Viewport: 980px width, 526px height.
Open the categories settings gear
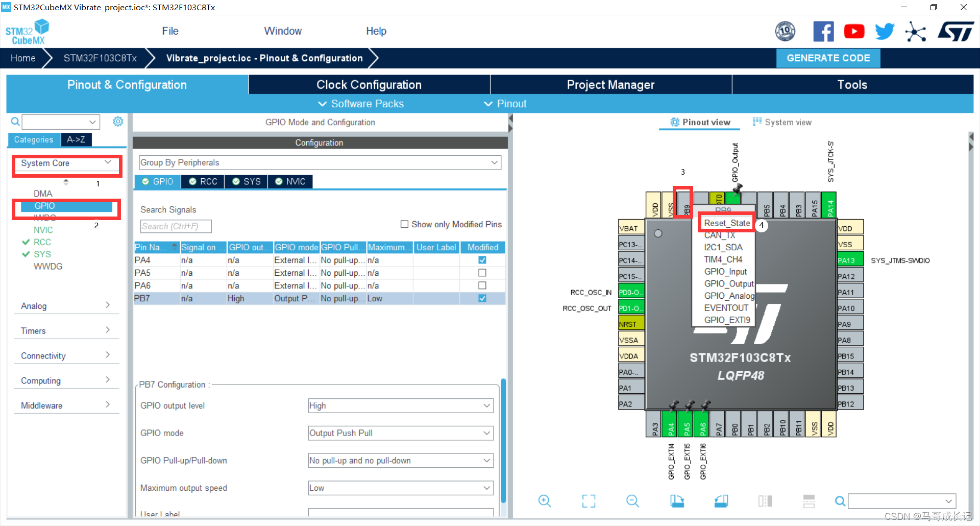(118, 122)
